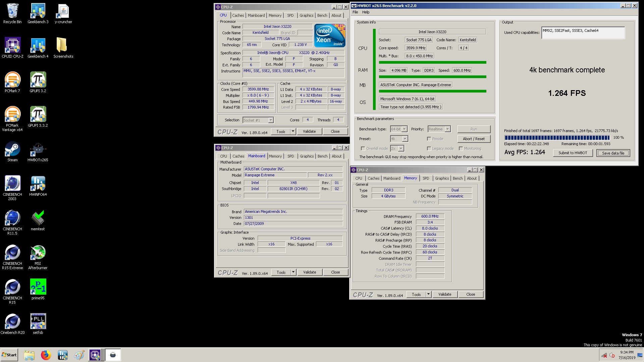This screenshot has height=362, width=644.
Task: Expand the Preset 4k dropdown
Action: [x=405, y=139]
